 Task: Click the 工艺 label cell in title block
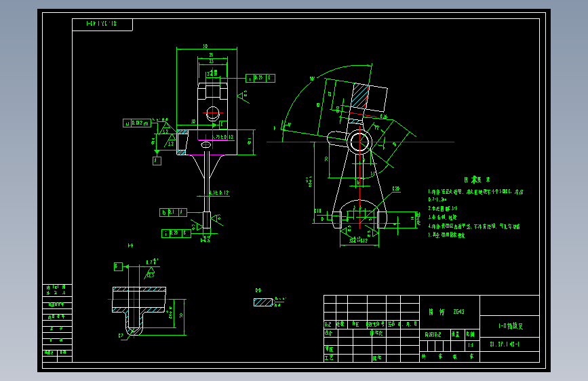[331, 358]
